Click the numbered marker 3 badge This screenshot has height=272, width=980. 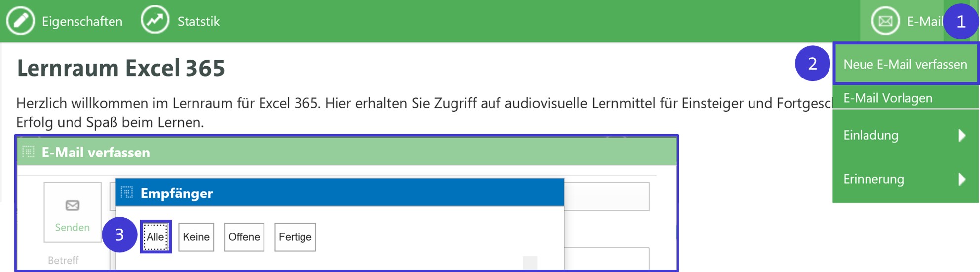[x=119, y=234]
